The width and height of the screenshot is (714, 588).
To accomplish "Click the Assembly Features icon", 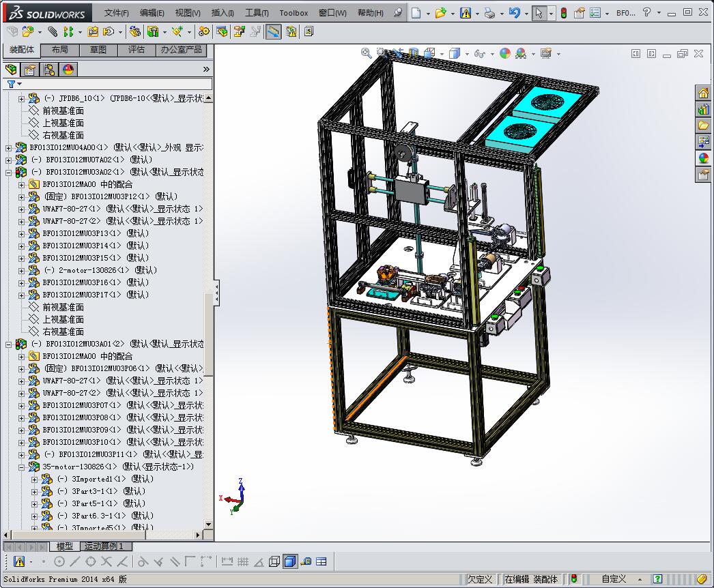I will coord(153,31).
